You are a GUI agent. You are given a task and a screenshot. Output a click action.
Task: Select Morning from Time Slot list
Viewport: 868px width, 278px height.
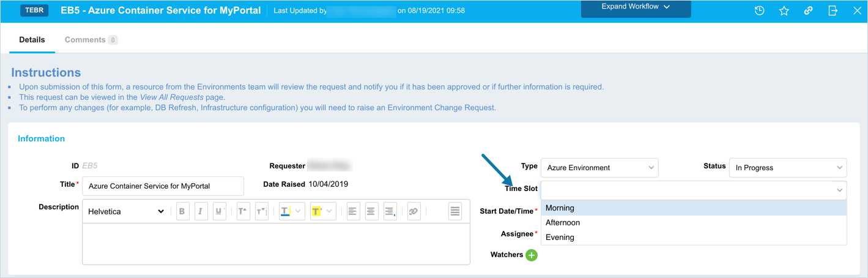click(560, 208)
